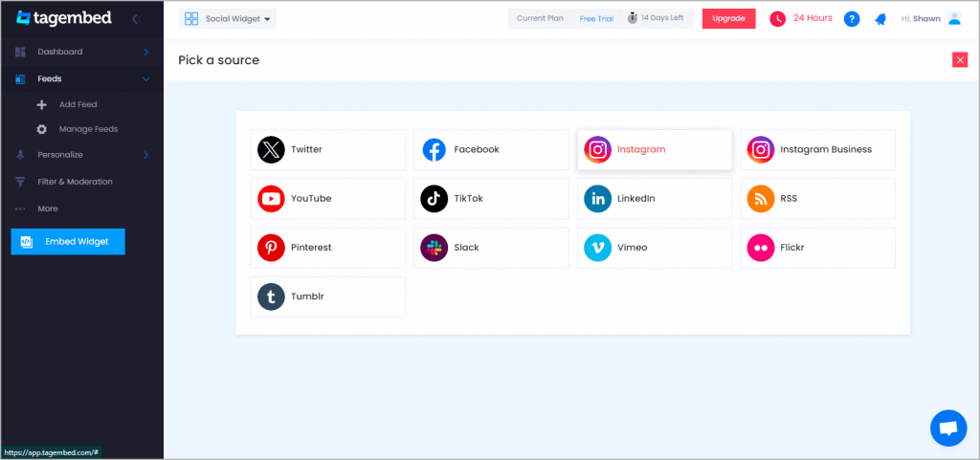The width and height of the screenshot is (980, 460).
Task: Choose Slack as the source
Action: pyautogui.click(x=491, y=248)
